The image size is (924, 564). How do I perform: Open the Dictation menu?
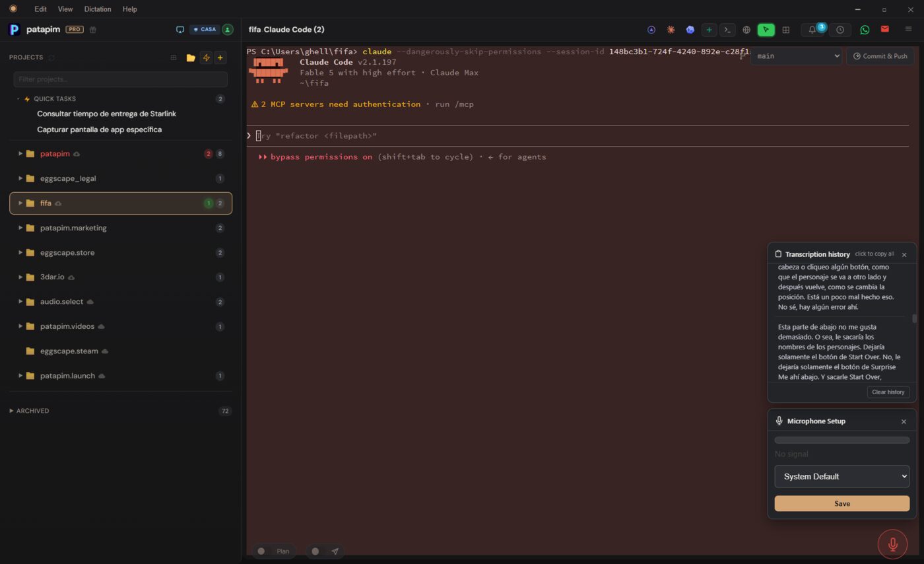point(98,9)
